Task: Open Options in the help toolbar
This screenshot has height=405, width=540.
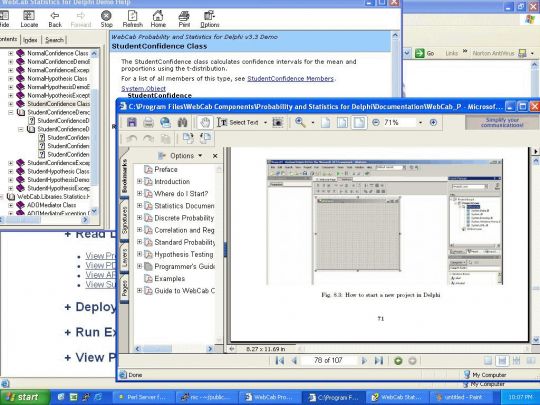Action: point(210,19)
